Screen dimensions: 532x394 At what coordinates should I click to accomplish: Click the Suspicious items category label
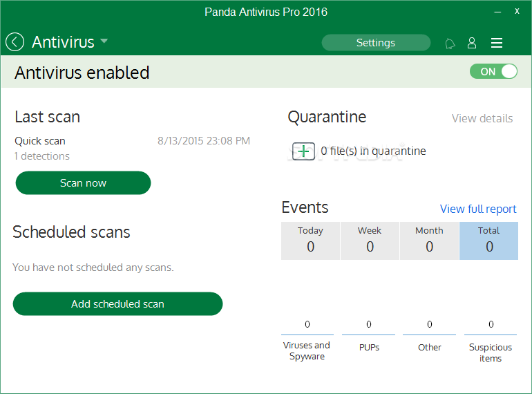coord(491,353)
